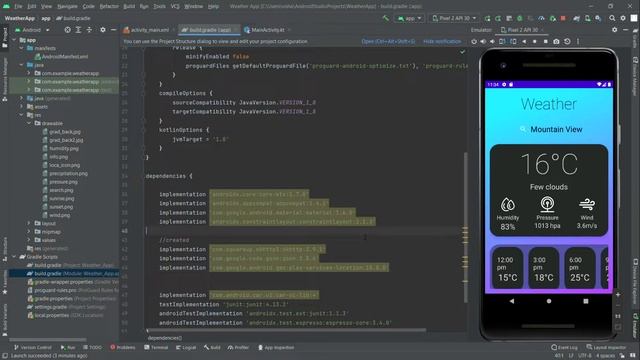640x360 pixels.
Task: Take an emulator screenshot with camera icon
Action: (x=556, y=42)
